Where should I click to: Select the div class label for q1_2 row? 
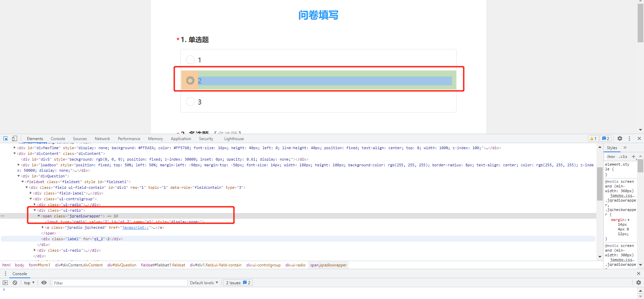[x=298, y=239]
